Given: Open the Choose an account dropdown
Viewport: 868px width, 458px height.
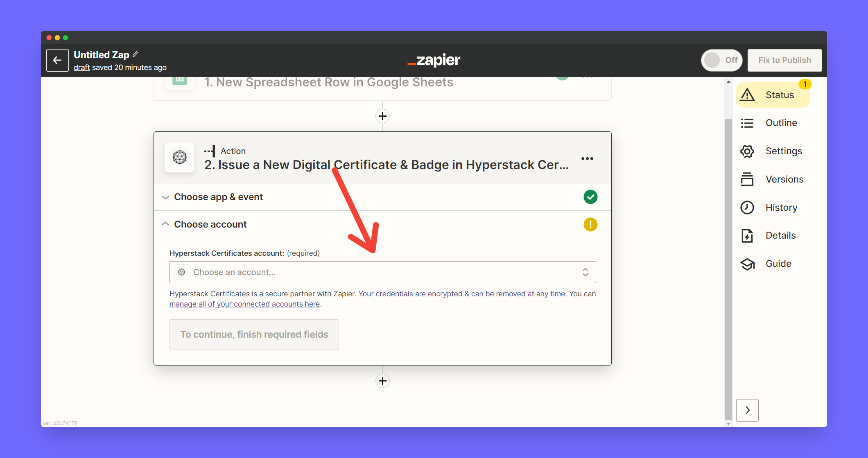Looking at the screenshot, I should pyautogui.click(x=382, y=272).
